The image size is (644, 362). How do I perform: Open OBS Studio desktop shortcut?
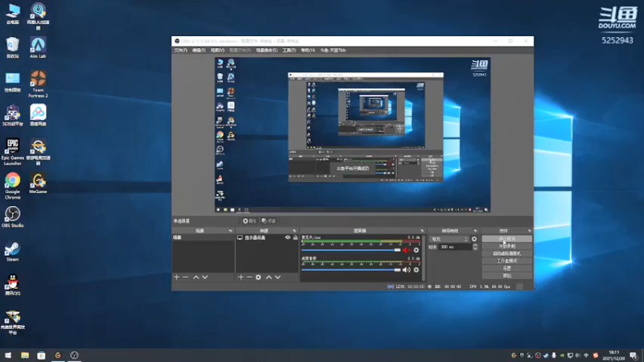click(x=13, y=217)
